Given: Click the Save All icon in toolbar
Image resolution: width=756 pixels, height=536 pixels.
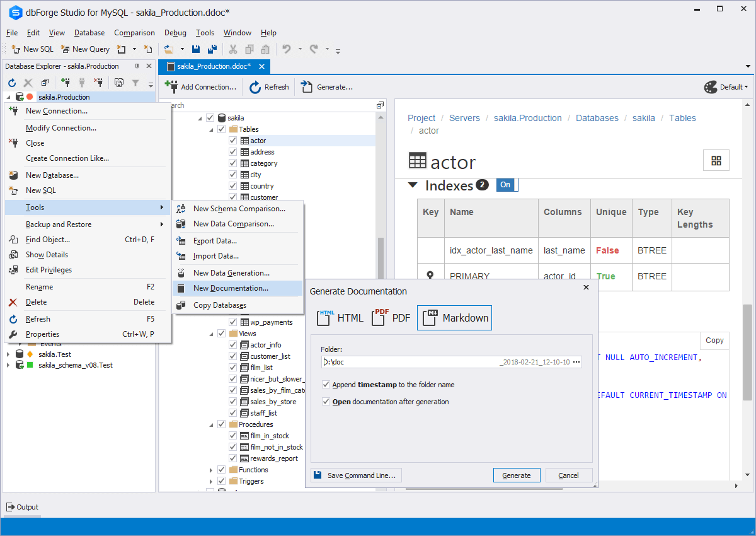Looking at the screenshot, I should tap(212, 49).
